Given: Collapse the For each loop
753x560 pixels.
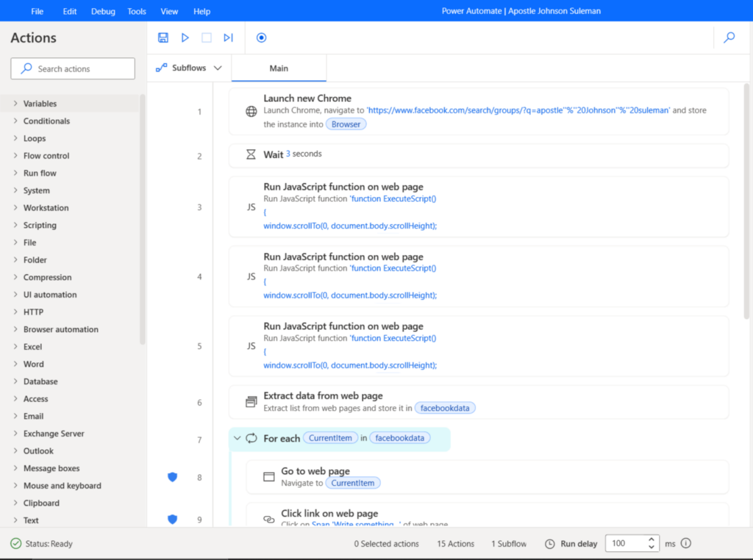Looking at the screenshot, I should point(237,437).
